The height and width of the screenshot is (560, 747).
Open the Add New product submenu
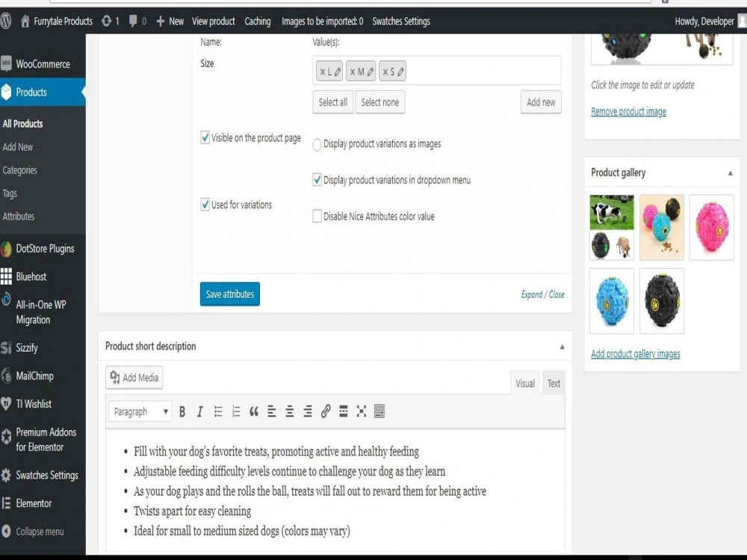point(18,147)
